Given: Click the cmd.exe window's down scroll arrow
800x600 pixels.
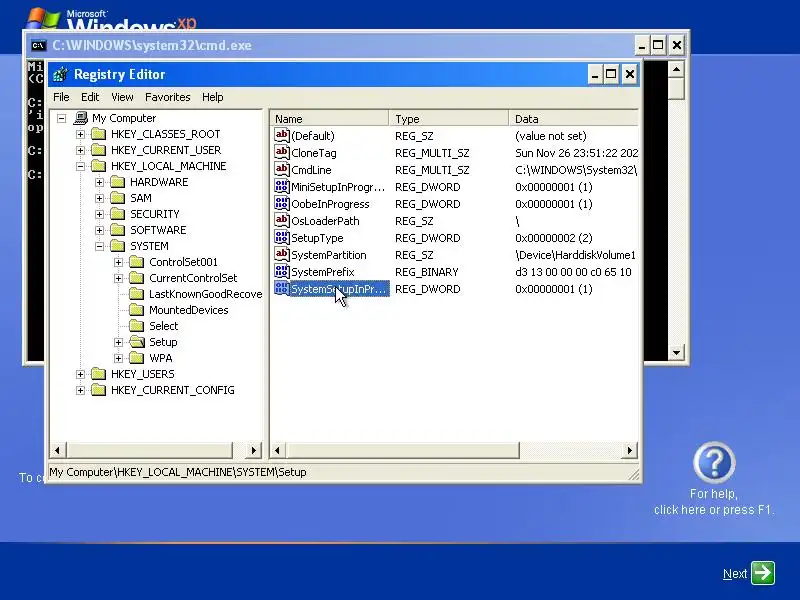Looking at the screenshot, I should pyautogui.click(x=676, y=352).
